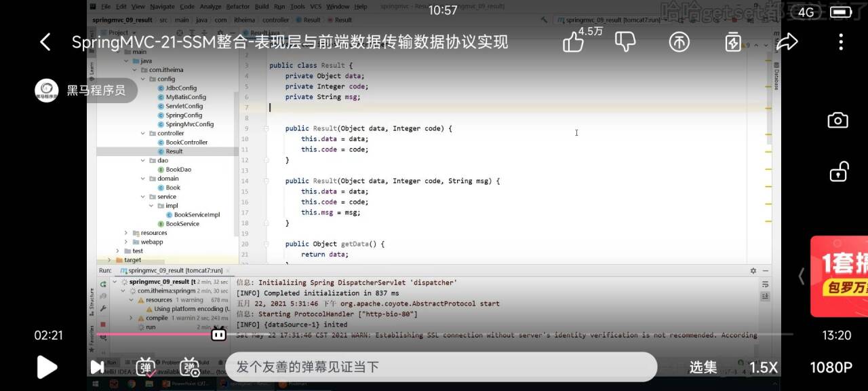Change video quality 1080P
Image resolution: width=868 pixels, height=391 pixels.
(831, 367)
